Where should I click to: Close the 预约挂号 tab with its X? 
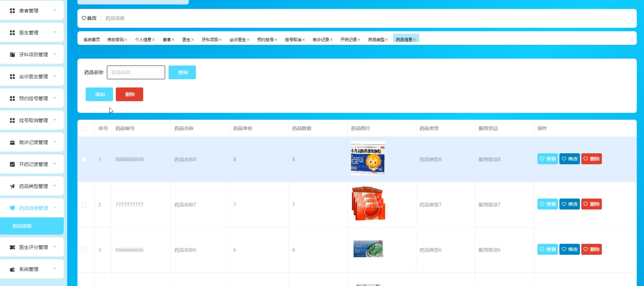click(276, 40)
